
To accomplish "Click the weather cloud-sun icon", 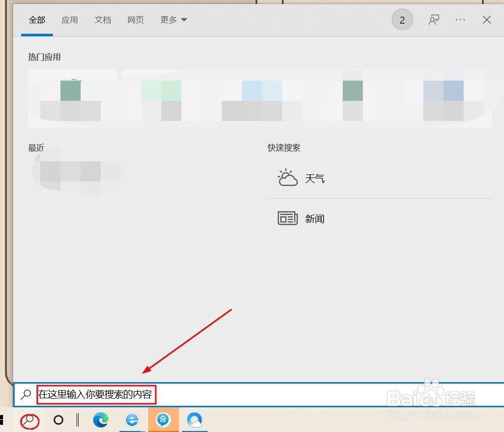I will (x=287, y=178).
